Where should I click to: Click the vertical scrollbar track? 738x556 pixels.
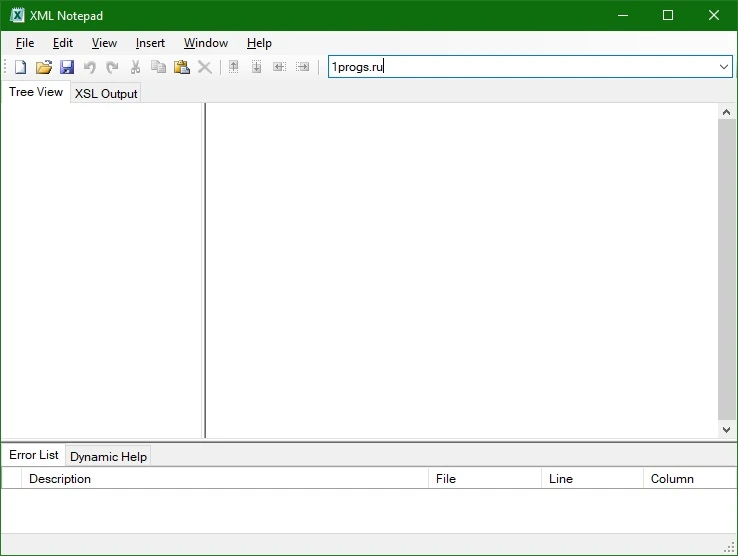coord(726,270)
